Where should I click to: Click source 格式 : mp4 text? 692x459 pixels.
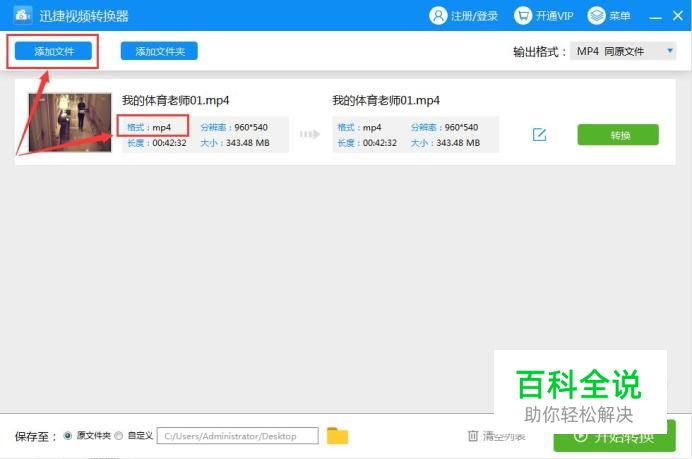pos(149,128)
